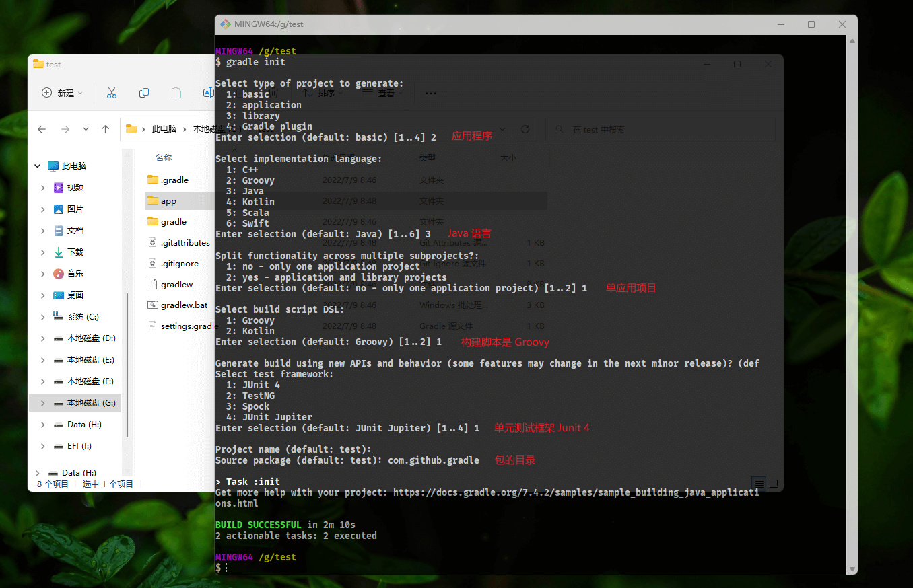Select 下载 in the navigation pane
Screen dimensions: 913x588
coord(75,252)
